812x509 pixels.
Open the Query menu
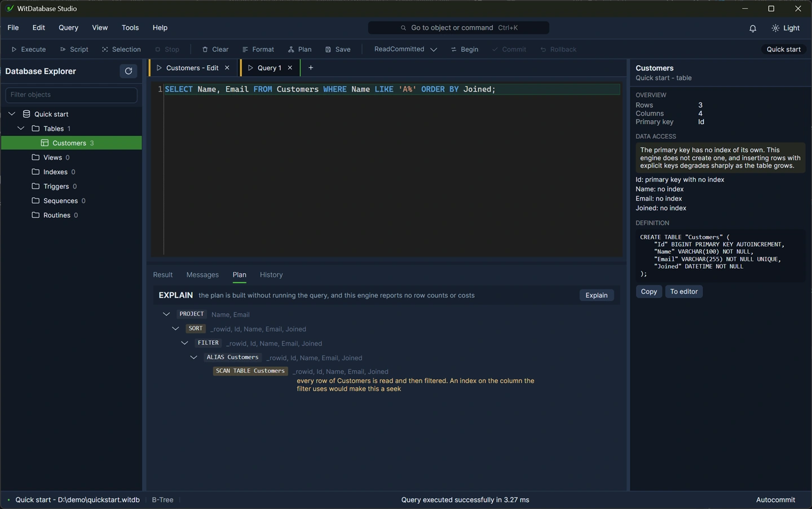(x=68, y=28)
